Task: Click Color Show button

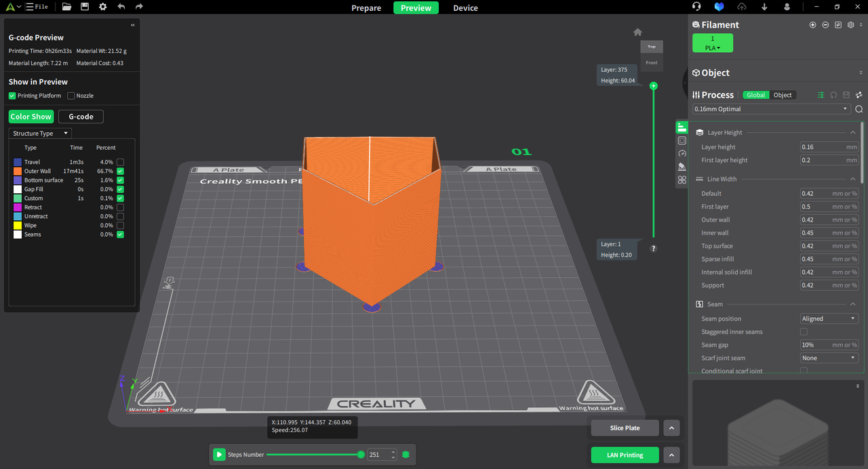Action: [31, 117]
